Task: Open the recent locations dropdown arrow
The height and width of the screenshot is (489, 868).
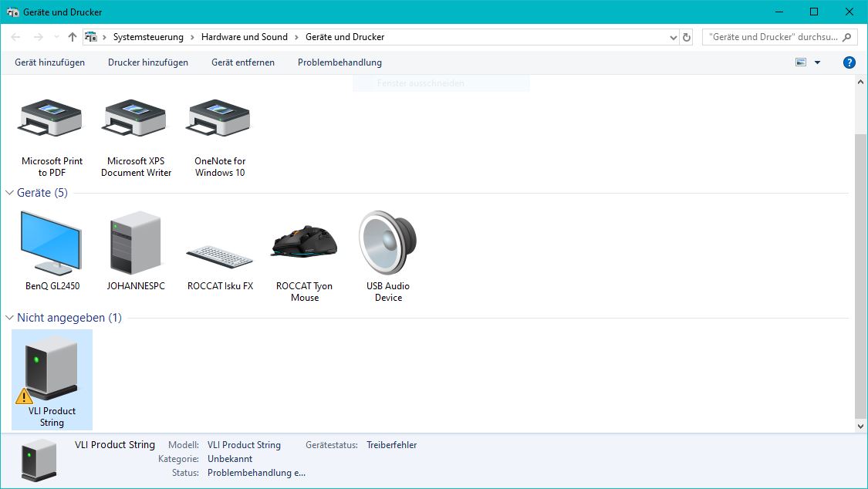Action: point(56,37)
